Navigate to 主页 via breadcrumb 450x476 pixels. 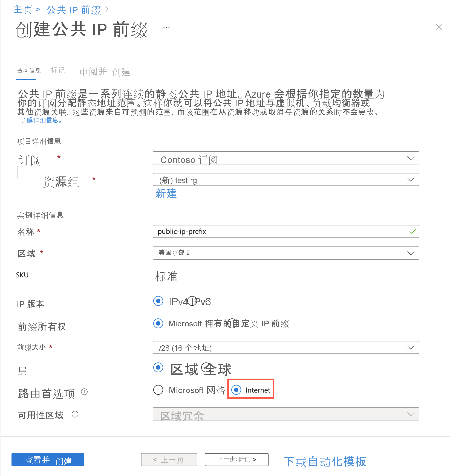pyautogui.click(x=23, y=9)
